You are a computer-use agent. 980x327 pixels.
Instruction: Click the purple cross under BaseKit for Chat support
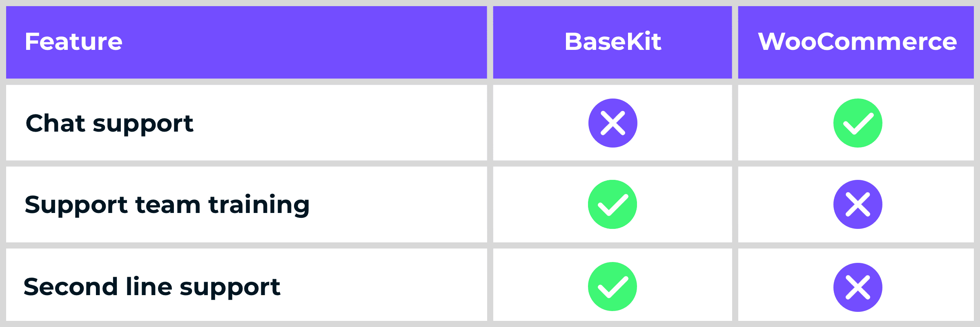pos(612,123)
